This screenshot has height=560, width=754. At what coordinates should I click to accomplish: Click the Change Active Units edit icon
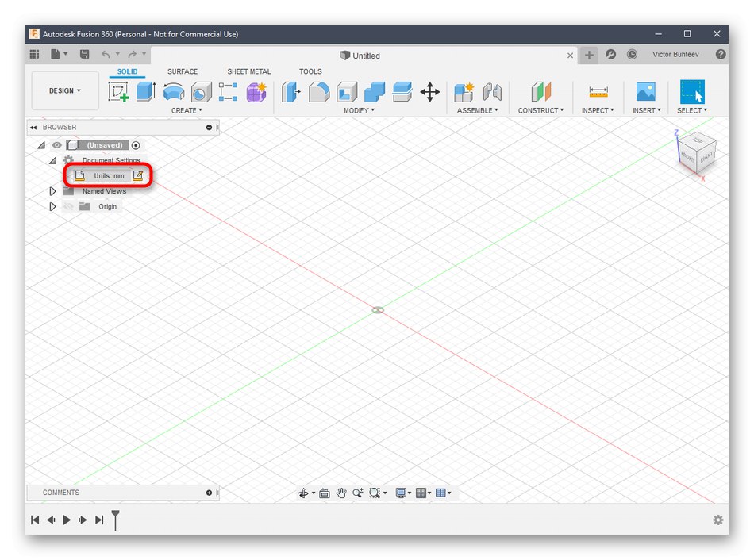[137, 175]
